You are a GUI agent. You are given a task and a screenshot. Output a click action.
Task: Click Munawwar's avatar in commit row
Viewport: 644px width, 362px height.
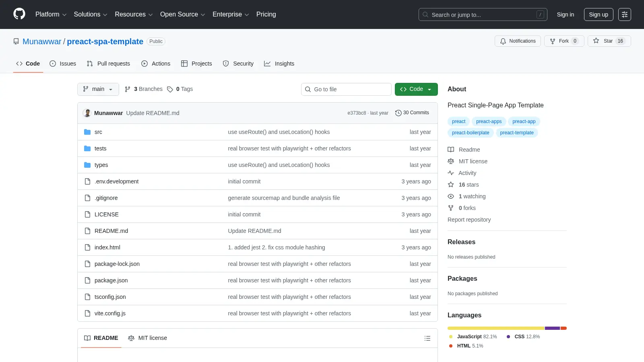point(87,113)
